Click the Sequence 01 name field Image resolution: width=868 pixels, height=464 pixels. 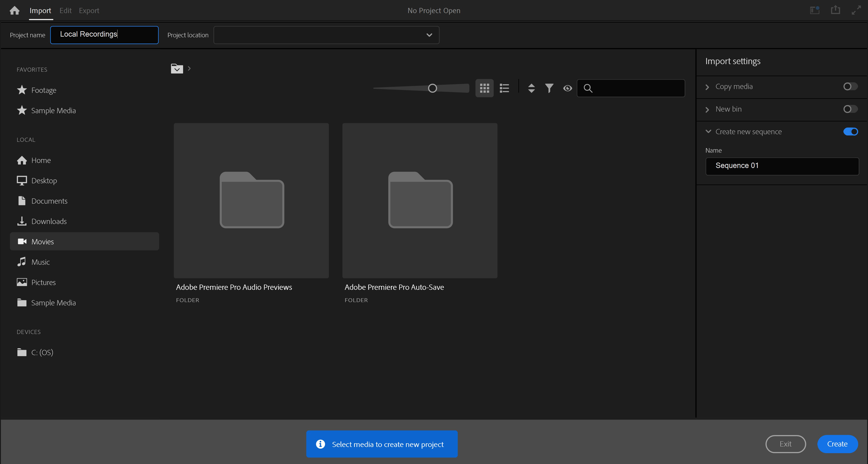click(782, 166)
